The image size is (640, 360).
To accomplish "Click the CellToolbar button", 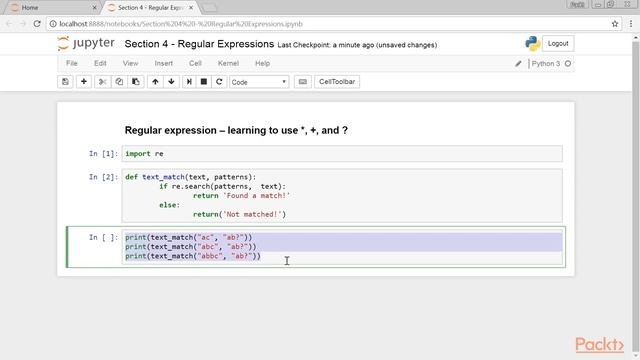I will click(337, 82).
